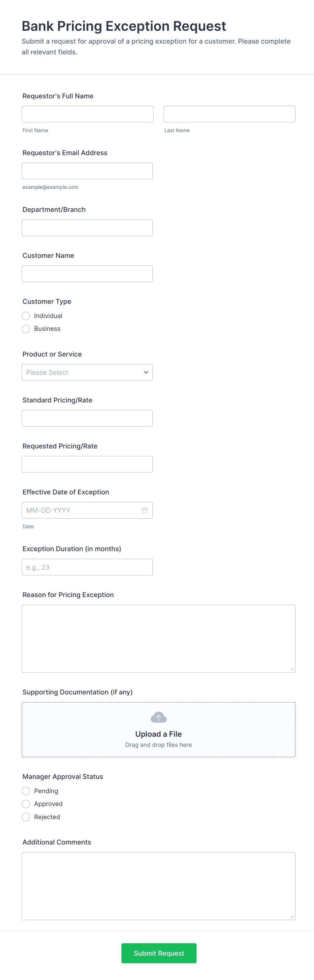The width and height of the screenshot is (314, 980).
Task: Click the calendar icon in date field
Action: [x=145, y=510]
